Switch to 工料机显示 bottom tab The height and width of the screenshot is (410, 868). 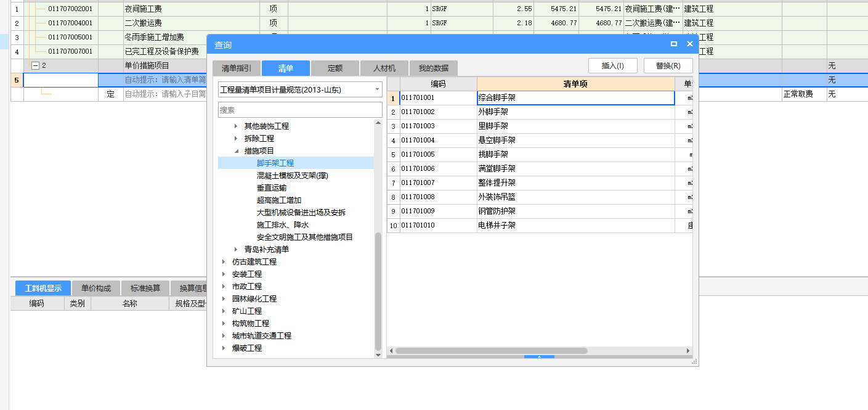[43, 289]
